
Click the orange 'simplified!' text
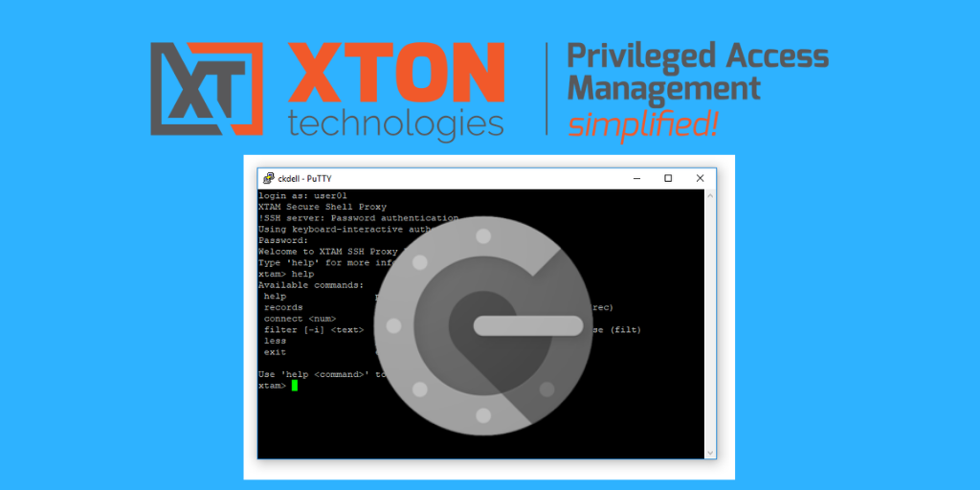click(641, 124)
